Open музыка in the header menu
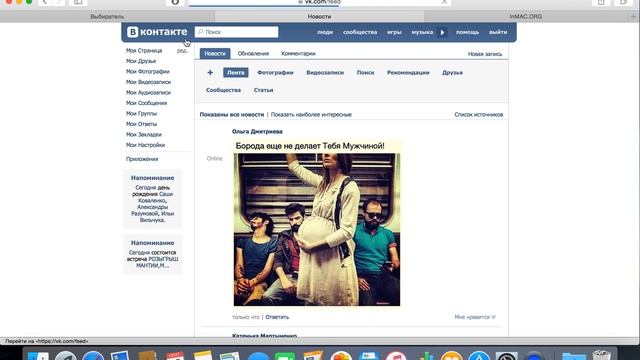640x360 pixels. click(x=422, y=32)
